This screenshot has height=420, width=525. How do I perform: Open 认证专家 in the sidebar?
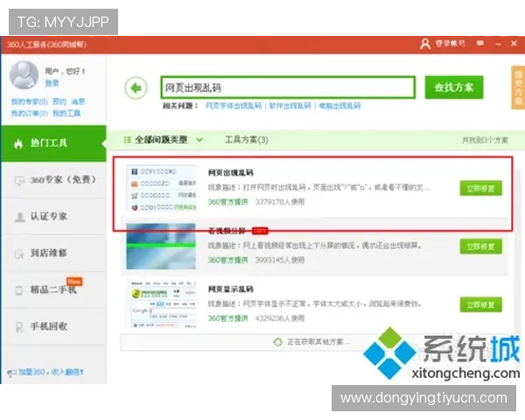[x=53, y=216]
